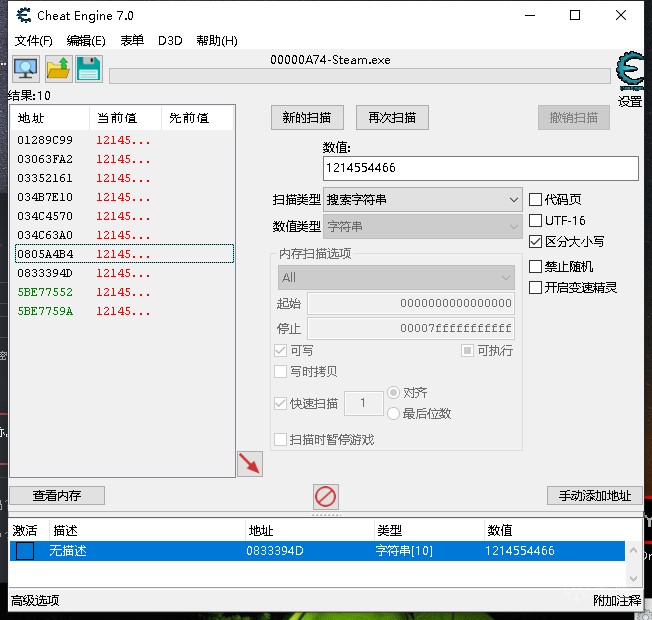Screen dimensions: 652x620
Task: Select green result address 5BE7759A
Action: 45,311
